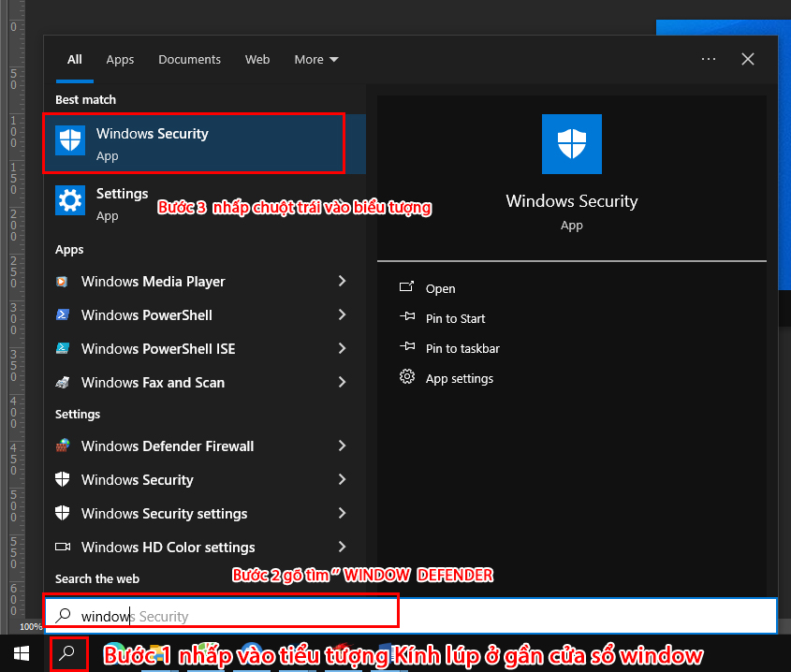Expand Windows Defender Firewall chevron
Image resolution: width=791 pixels, height=672 pixels.
pos(342,446)
